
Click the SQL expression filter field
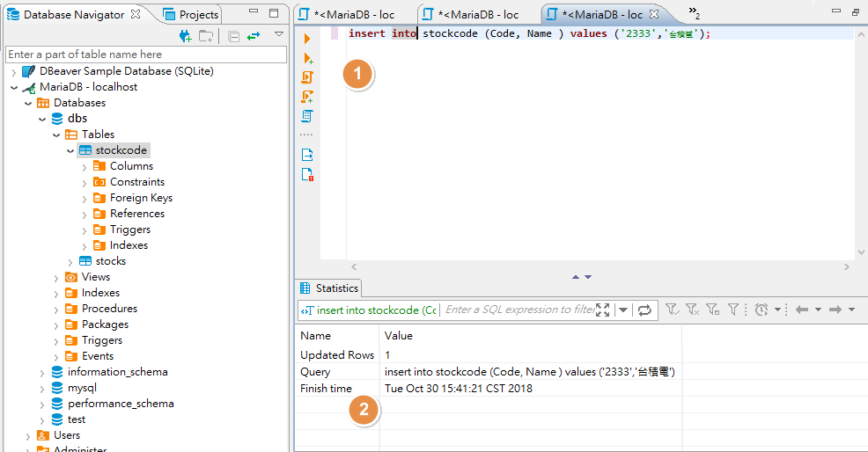(x=519, y=310)
